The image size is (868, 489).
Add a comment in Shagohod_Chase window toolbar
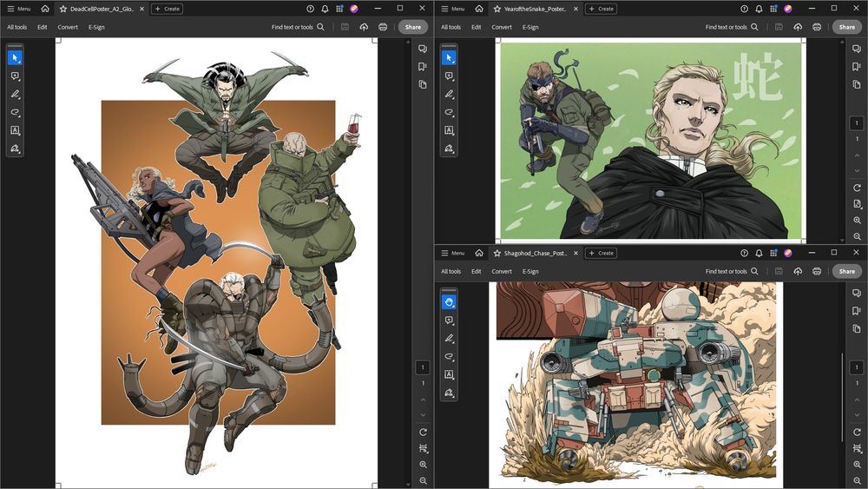pyautogui.click(x=449, y=320)
